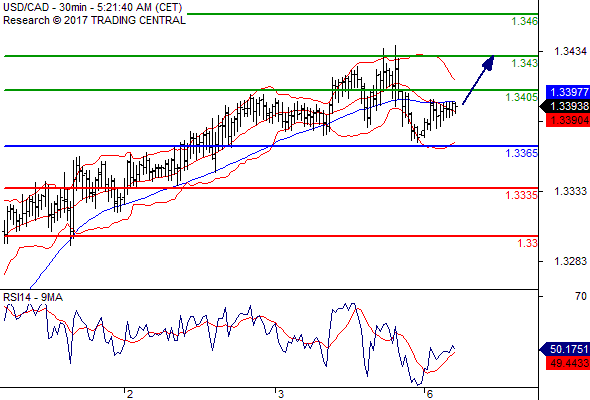Click the 1.346 top resistance label
This screenshot has height=400, width=590.
(x=524, y=21)
